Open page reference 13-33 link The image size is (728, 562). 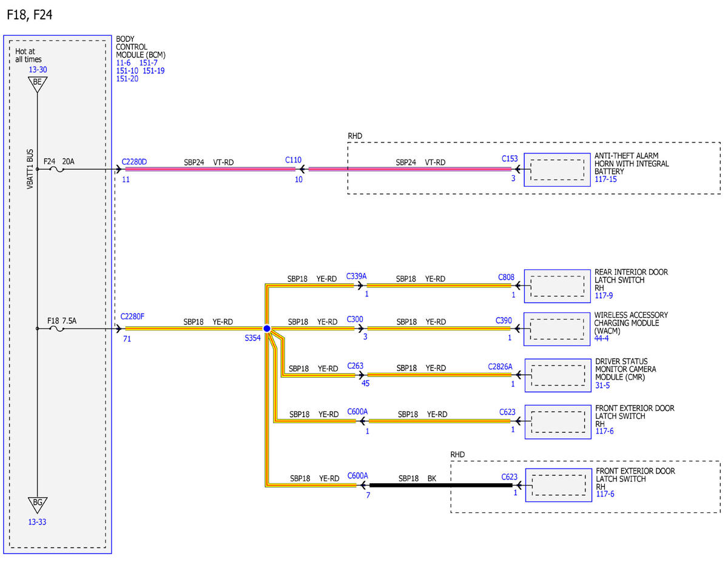(x=37, y=521)
